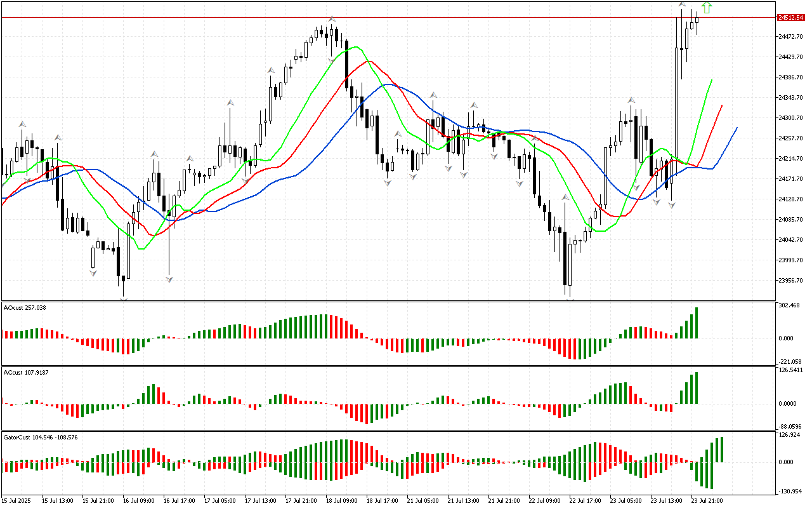Click the down fractal below the 16 Jul long-wick candle
812x508 pixels.
pos(169,279)
